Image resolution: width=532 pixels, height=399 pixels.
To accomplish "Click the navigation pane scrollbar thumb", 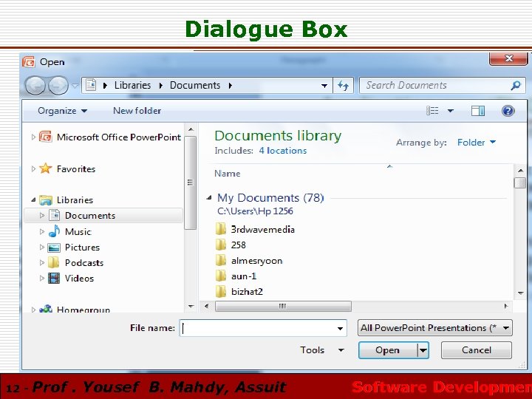I will pos(191,183).
